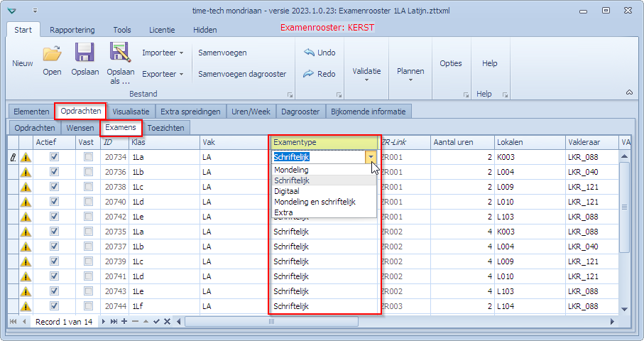Click the Undo arrow icon
644x341 pixels.
pos(309,53)
